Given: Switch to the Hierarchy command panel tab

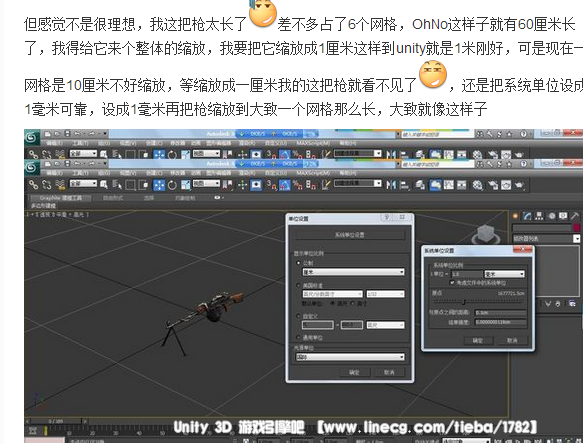Looking at the screenshot, I should coord(539,216).
